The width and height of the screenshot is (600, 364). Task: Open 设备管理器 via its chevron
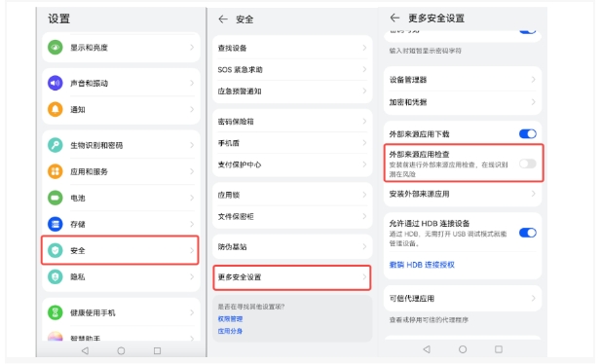(534, 80)
